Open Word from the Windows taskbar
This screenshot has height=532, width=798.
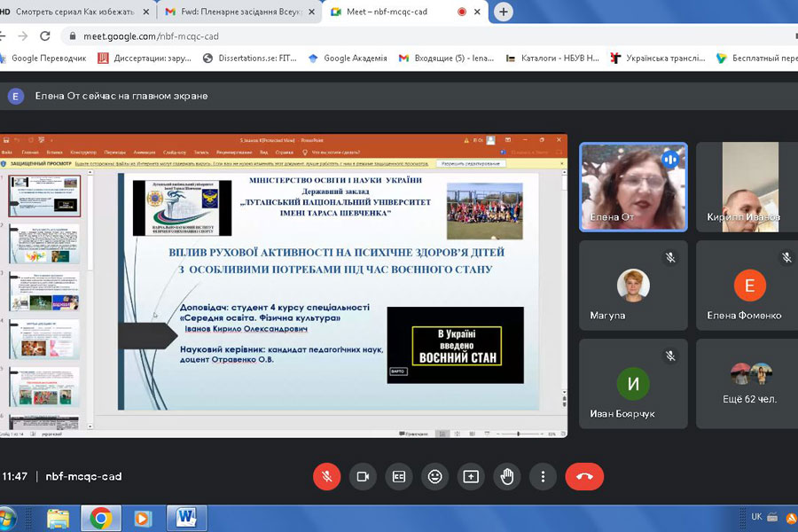[186, 517]
